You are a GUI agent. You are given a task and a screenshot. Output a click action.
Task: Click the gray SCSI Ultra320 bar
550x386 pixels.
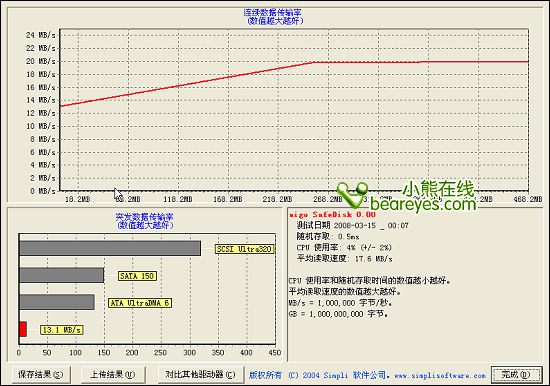pyautogui.click(x=110, y=248)
